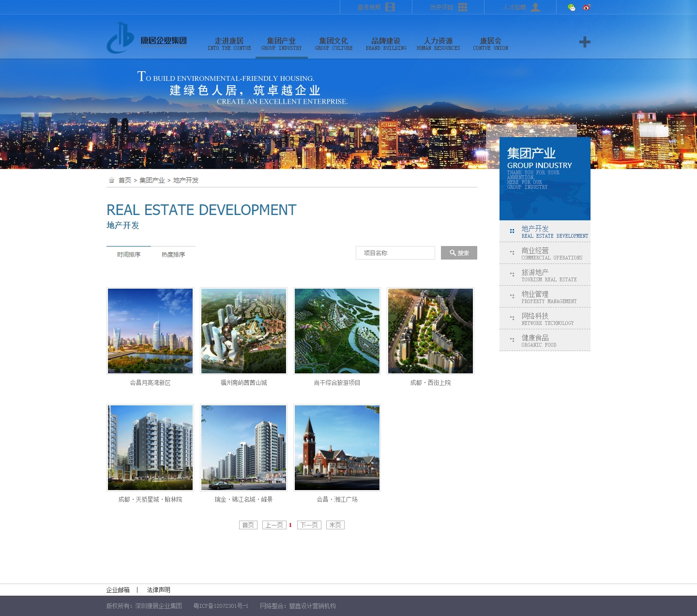Switch to the 热度排序 sort tab
The image size is (697, 616).
point(173,254)
